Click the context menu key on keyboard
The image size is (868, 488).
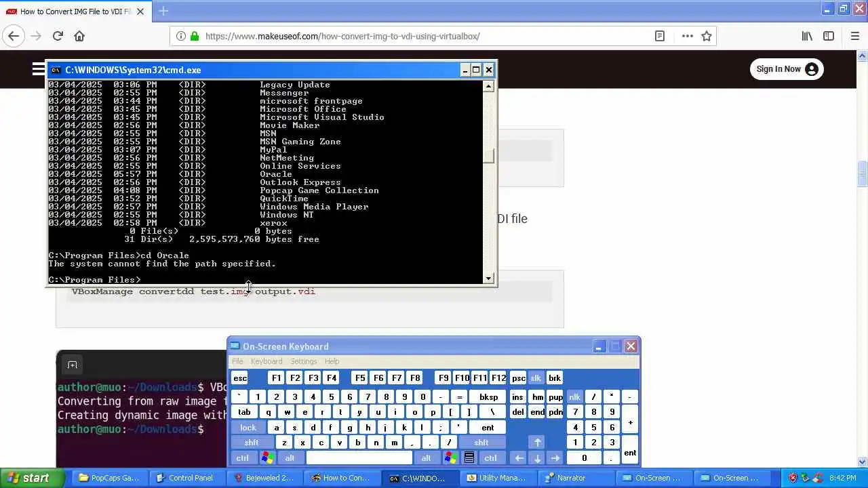(x=469, y=458)
